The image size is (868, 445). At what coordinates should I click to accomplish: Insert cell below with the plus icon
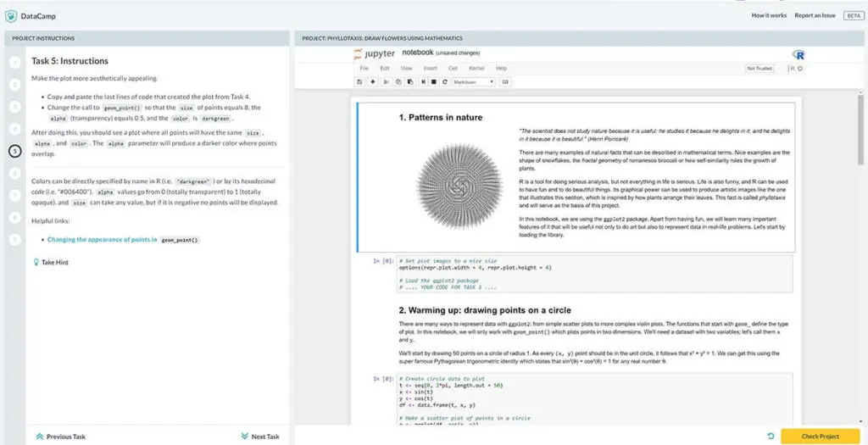(x=373, y=82)
